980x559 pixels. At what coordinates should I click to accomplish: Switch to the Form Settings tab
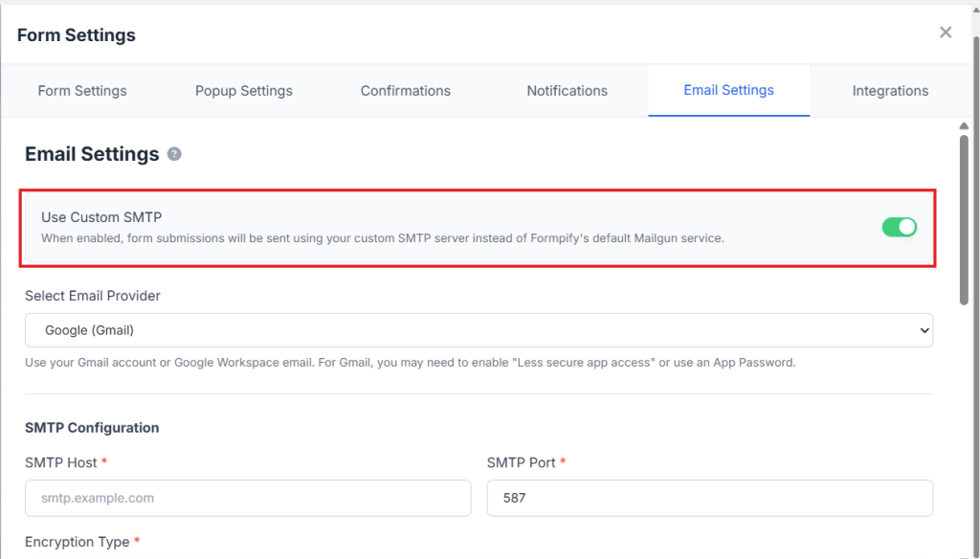click(x=82, y=91)
